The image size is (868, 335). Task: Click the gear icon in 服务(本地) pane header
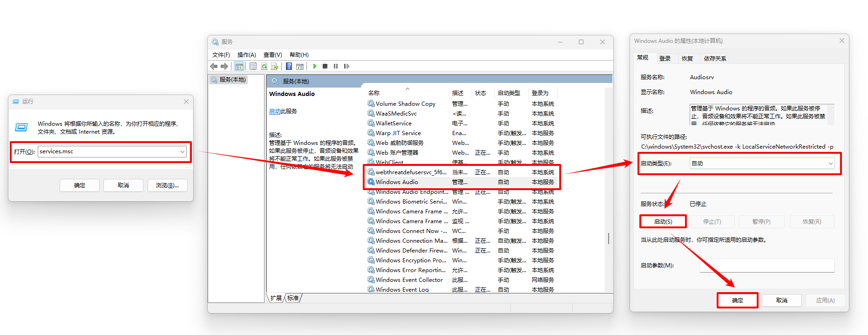(275, 81)
